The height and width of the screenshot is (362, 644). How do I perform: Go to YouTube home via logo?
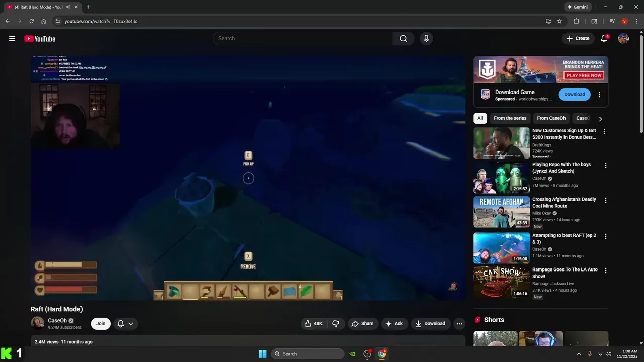[x=40, y=39]
